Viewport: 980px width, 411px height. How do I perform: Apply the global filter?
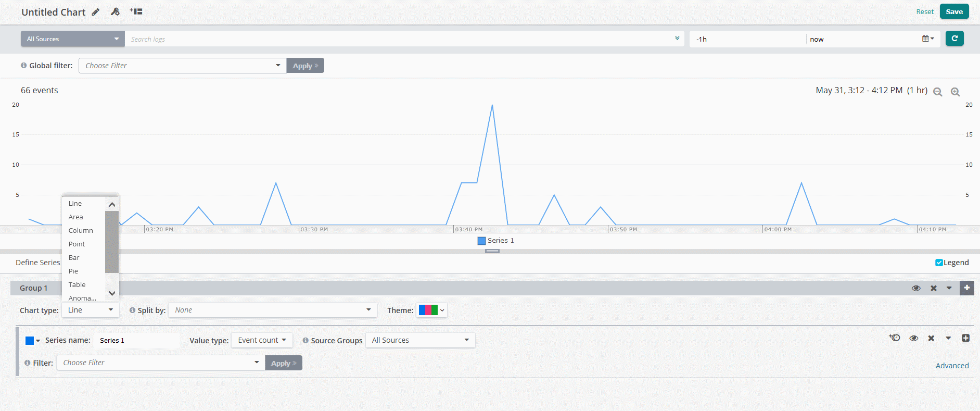tap(305, 66)
